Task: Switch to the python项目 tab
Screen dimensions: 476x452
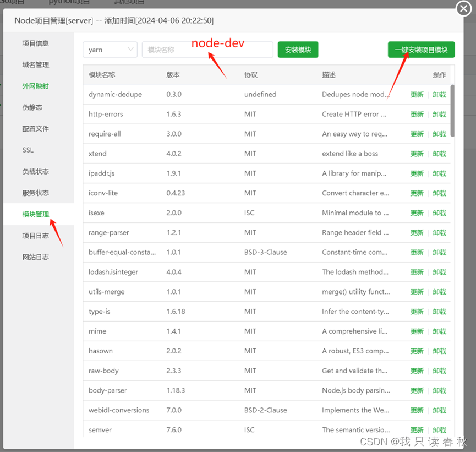Action: (69, 3)
